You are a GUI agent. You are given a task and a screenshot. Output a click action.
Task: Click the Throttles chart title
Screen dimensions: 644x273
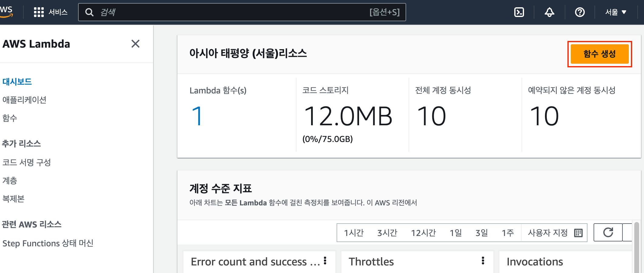pos(371,261)
